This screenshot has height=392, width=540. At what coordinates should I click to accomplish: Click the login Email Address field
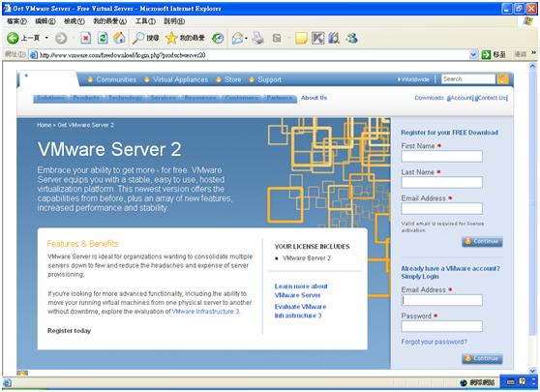(442, 300)
